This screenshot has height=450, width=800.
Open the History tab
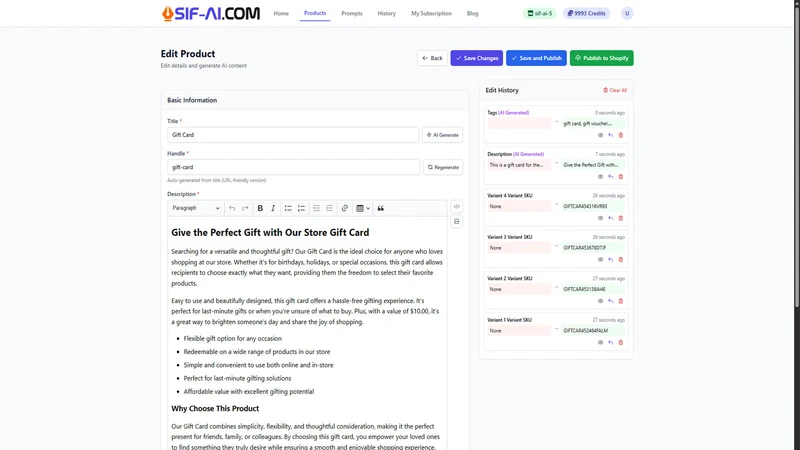[387, 13]
